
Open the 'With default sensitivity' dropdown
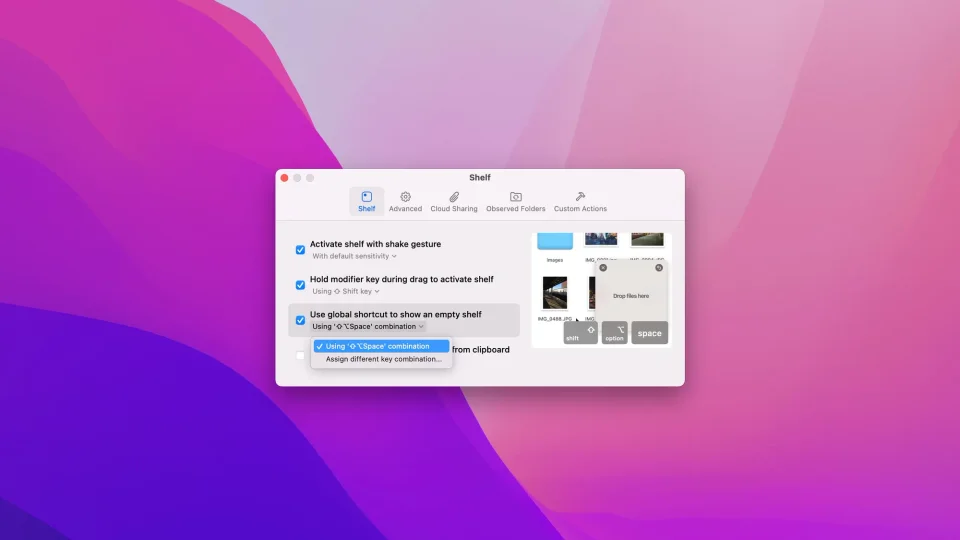[354, 256]
